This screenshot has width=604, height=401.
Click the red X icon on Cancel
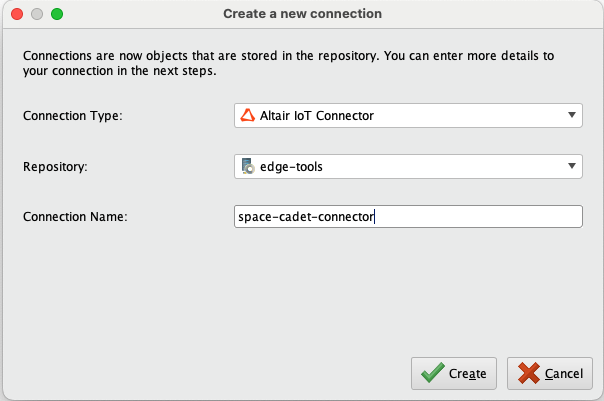pyautogui.click(x=528, y=374)
